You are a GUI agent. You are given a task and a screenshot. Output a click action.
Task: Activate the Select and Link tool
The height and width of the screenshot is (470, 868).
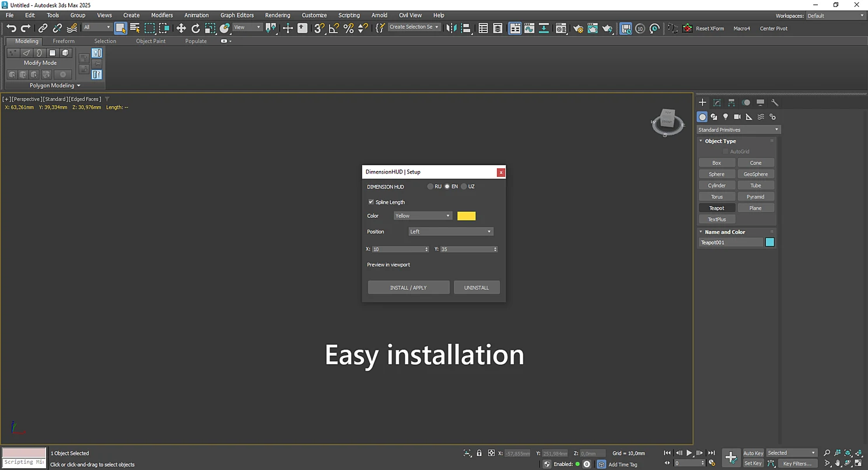click(43, 28)
